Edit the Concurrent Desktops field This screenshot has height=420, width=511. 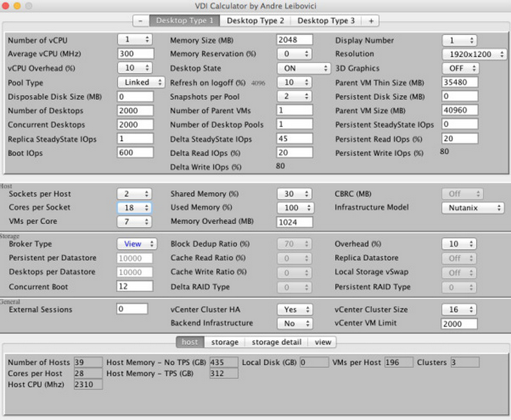(135, 125)
